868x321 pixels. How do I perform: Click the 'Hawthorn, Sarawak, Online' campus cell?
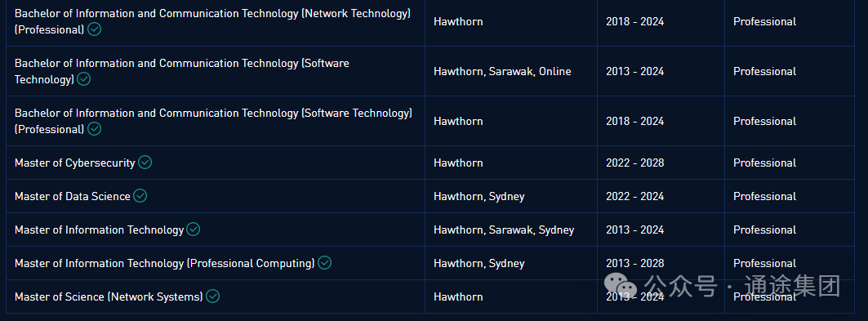[502, 71]
